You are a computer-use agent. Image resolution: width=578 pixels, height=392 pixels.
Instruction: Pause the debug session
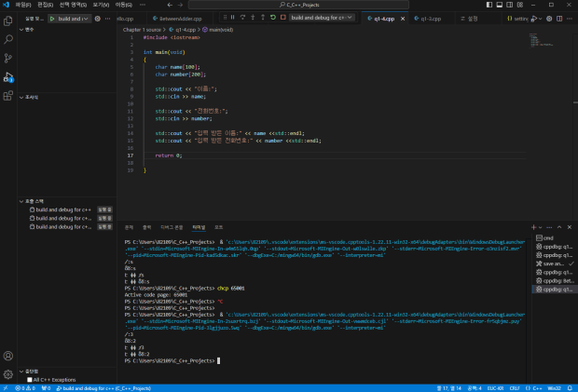point(233,18)
